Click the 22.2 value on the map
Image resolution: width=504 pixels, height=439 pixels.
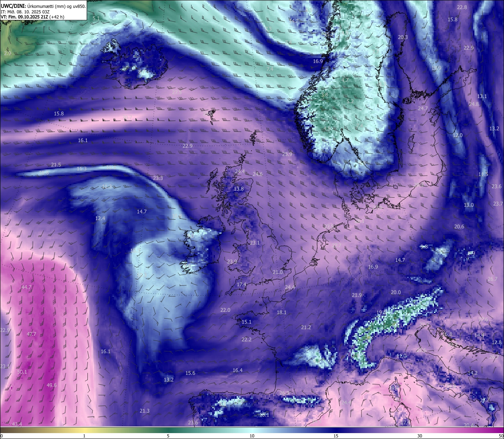pos(246,340)
